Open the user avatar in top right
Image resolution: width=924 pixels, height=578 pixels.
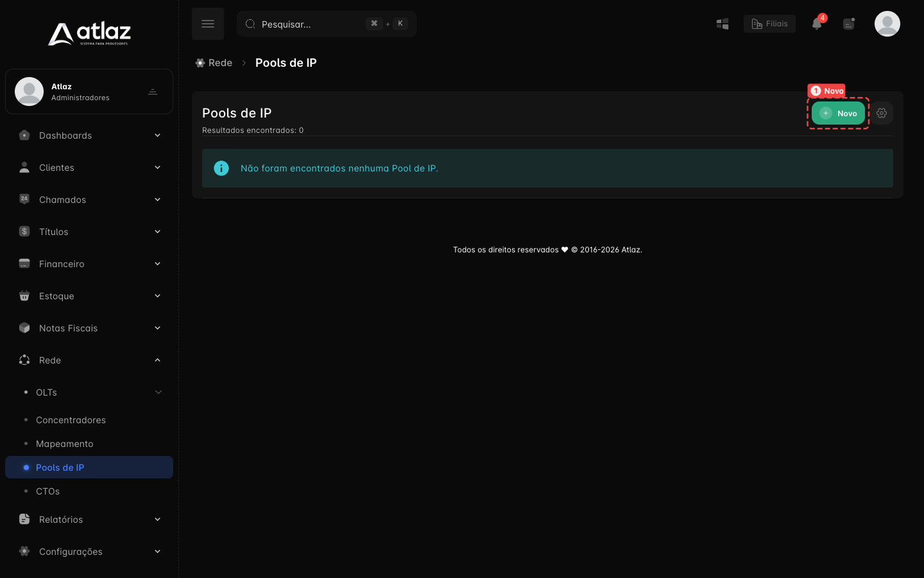(887, 24)
